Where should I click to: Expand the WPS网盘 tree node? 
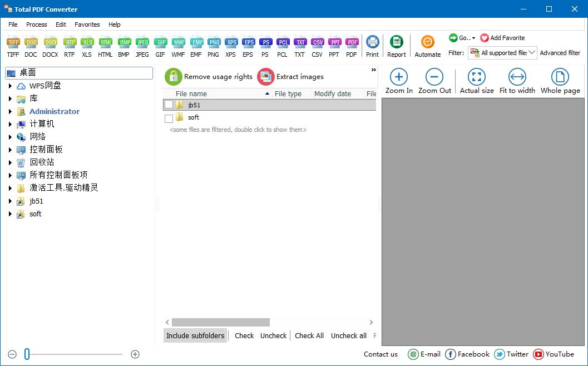coord(11,86)
